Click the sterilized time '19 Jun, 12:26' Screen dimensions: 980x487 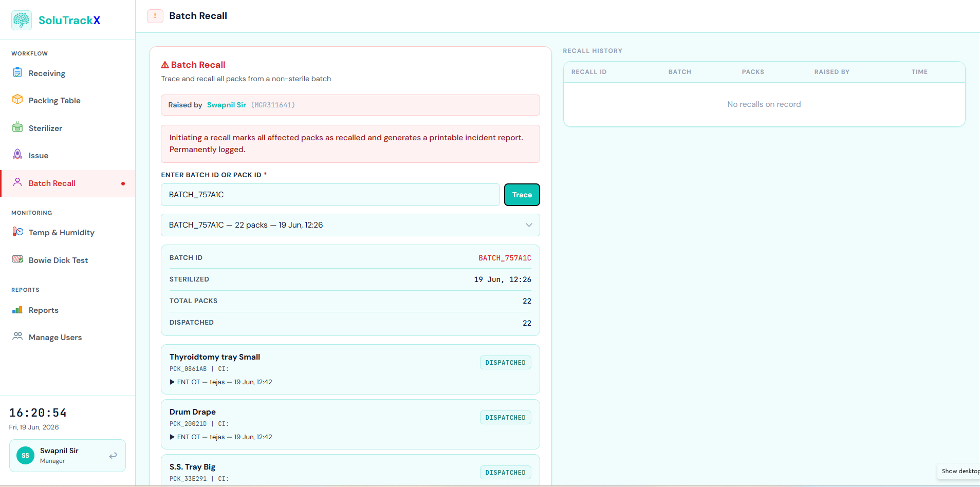pyautogui.click(x=503, y=279)
